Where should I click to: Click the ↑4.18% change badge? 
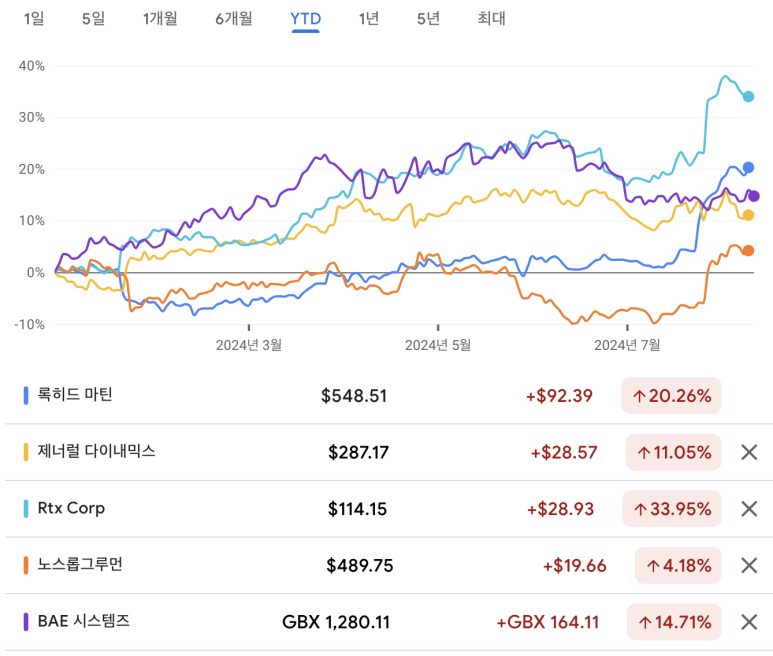tap(678, 565)
